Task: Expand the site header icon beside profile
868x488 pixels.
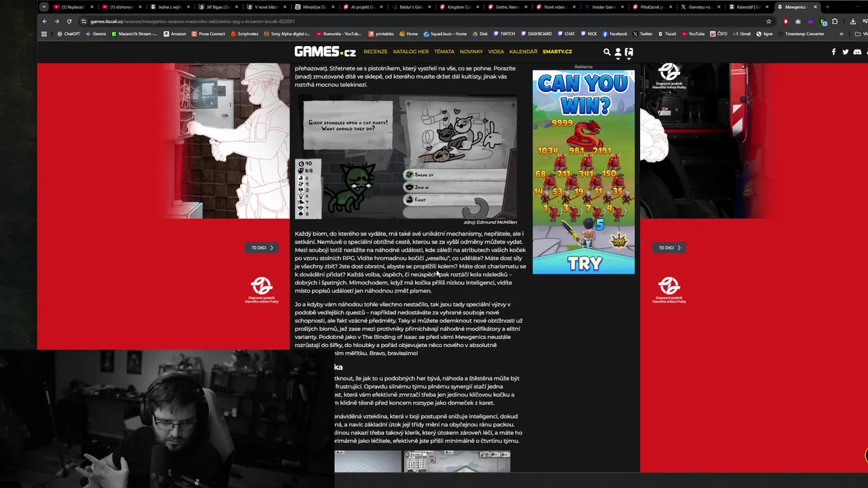Action: 629,52
